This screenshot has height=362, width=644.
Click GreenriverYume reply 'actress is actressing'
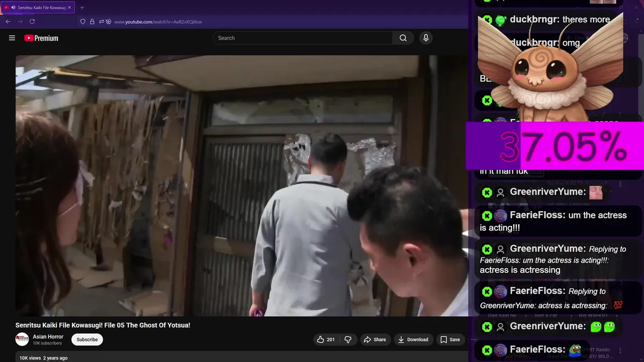click(x=557, y=259)
